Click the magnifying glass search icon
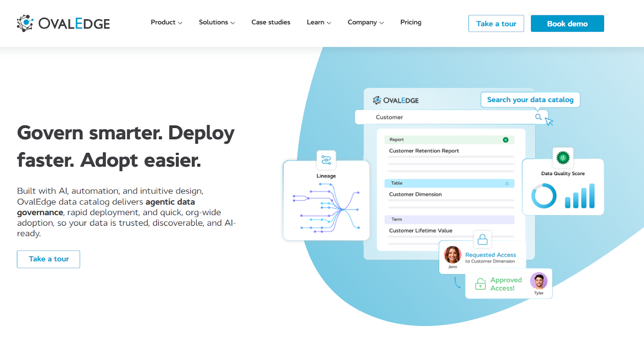The image size is (644, 344). coord(538,117)
